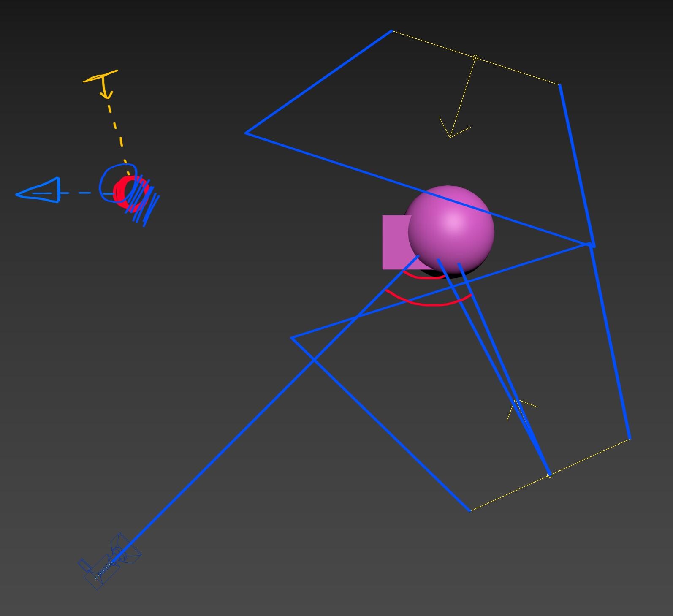Image resolution: width=673 pixels, height=616 pixels.
Task: Click the bottom corner vertex of the lower plane
Action: [470, 510]
